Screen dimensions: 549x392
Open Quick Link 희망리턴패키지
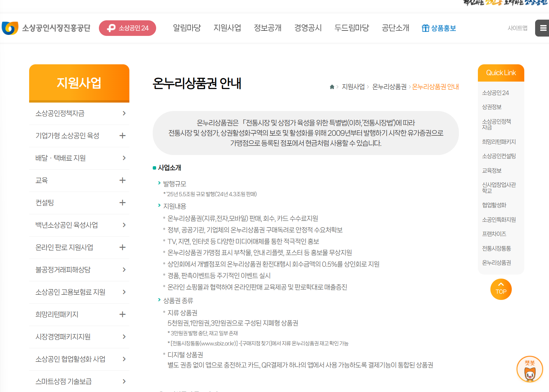(499, 142)
